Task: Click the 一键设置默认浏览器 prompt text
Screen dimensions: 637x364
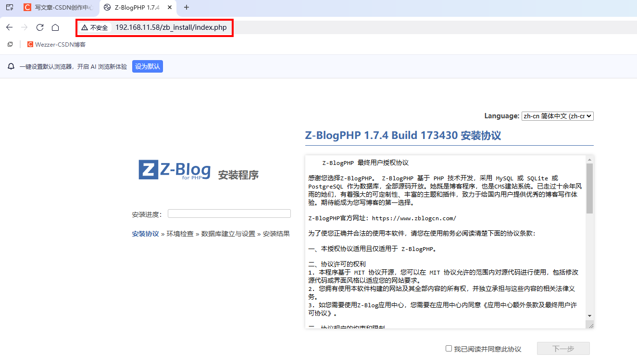Action: coord(74,66)
